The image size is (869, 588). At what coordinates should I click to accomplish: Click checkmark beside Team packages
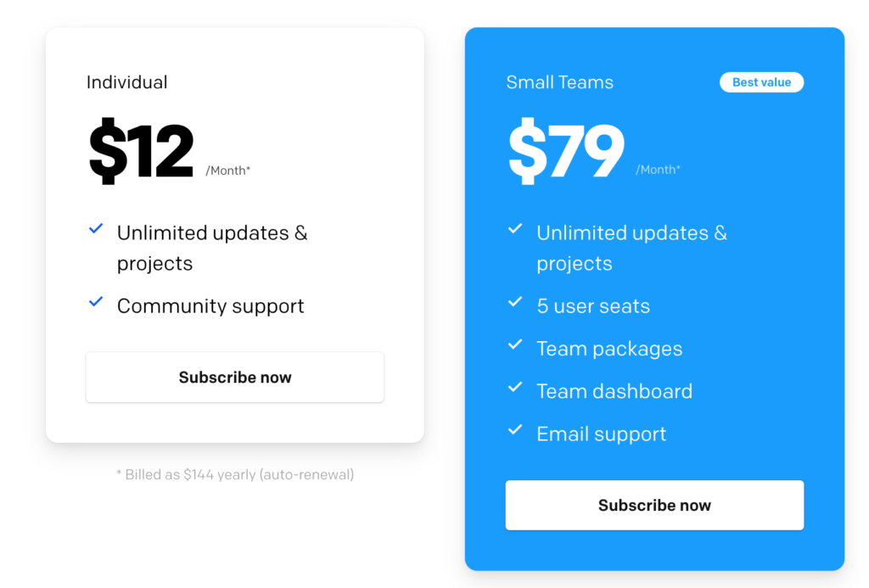coord(515,344)
